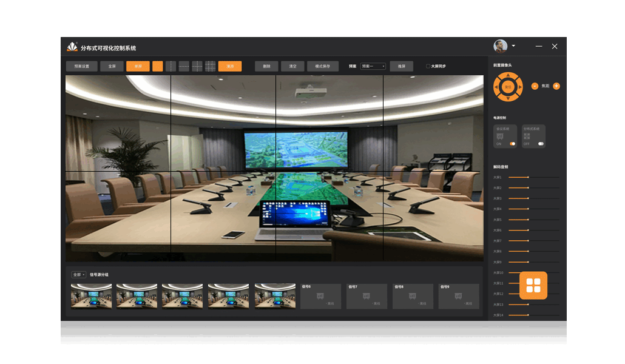Decrease focal length with minus button

[535, 86]
